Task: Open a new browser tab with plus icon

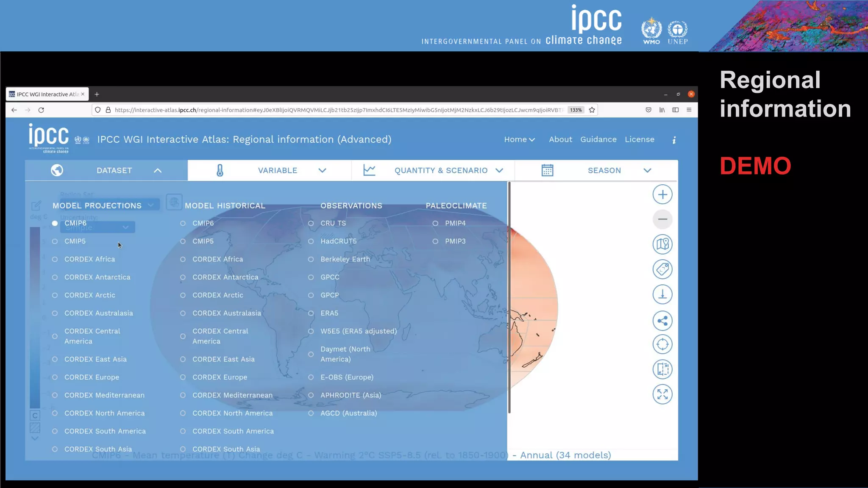Action: (97, 94)
